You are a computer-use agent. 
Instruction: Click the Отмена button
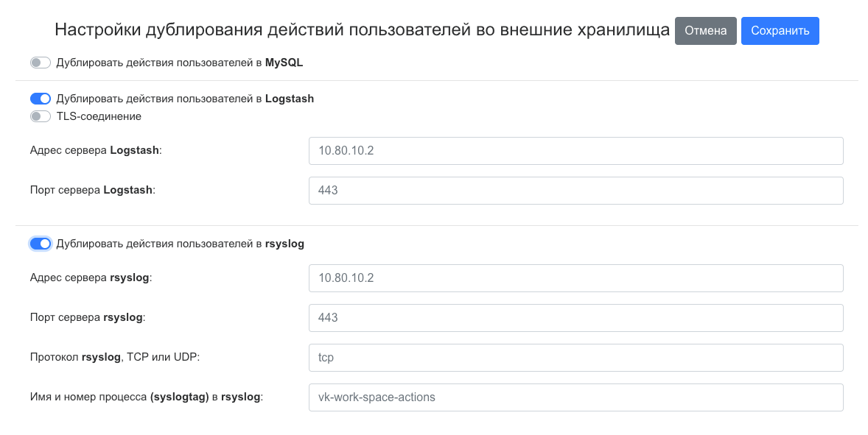[x=705, y=31]
